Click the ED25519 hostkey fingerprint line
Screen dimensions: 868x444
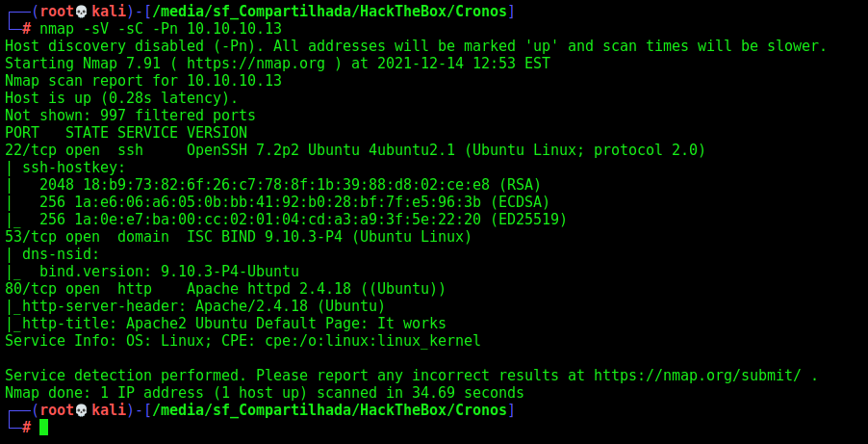point(303,220)
